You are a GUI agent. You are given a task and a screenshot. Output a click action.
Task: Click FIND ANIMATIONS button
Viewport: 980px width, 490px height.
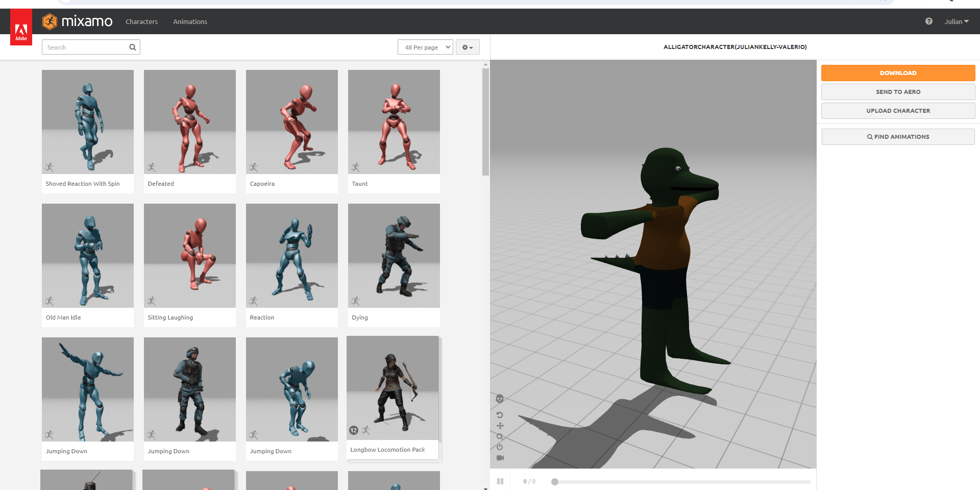tap(898, 137)
